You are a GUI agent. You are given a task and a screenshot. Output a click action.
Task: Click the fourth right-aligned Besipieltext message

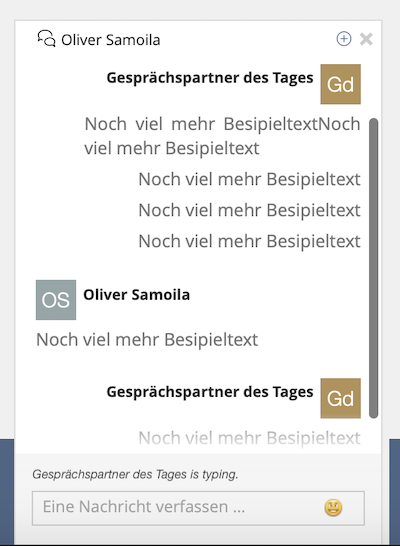[249, 241]
